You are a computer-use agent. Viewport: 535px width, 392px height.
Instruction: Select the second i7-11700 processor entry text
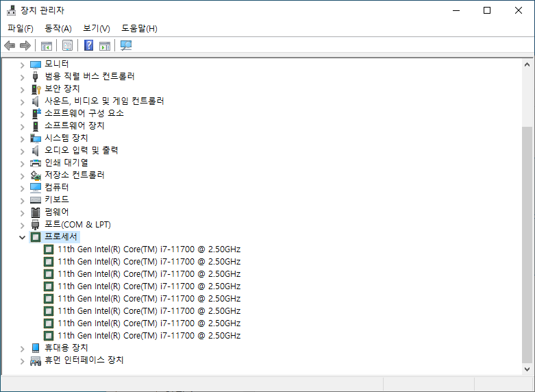149,262
